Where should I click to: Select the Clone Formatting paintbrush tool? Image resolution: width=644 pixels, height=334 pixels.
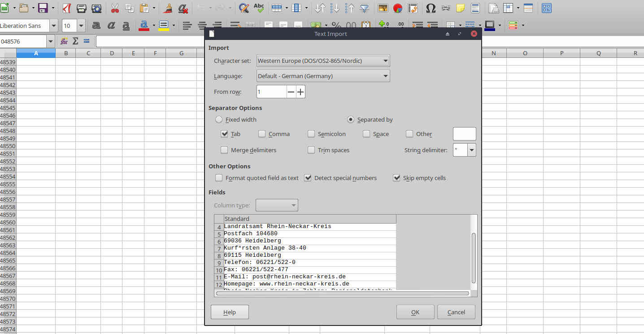tap(168, 8)
